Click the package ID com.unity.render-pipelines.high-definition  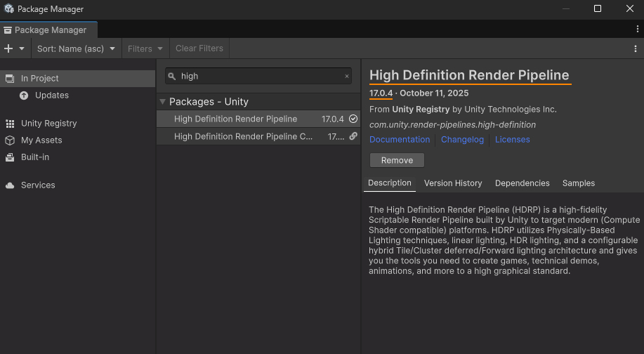tap(452, 124)
